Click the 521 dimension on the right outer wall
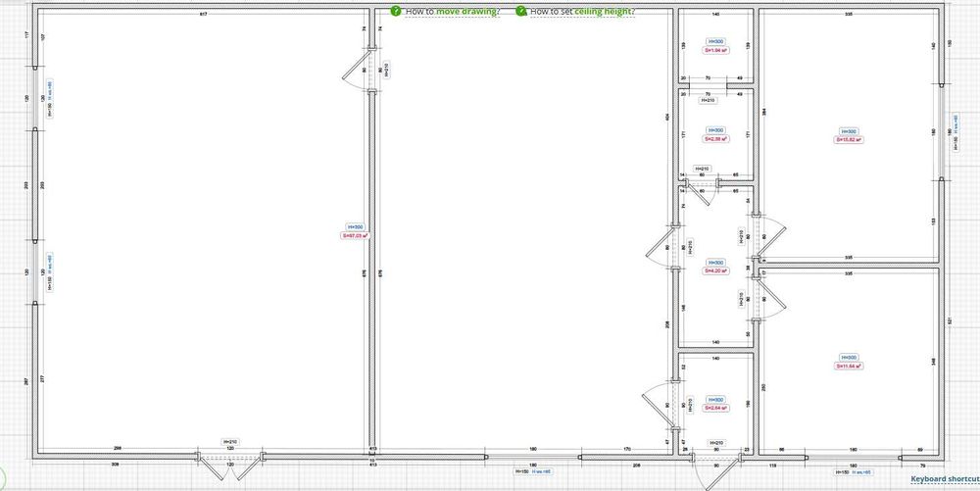 tap(949, 321)
